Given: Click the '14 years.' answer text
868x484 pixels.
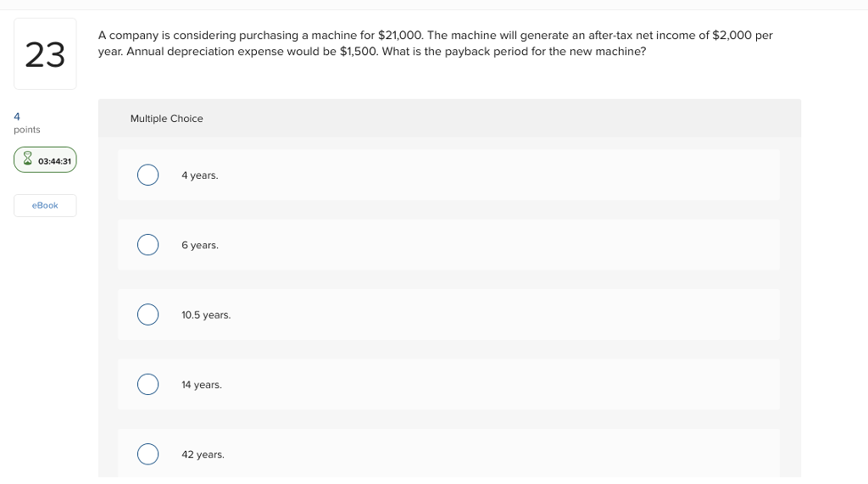Looking at the screenshot, I should (201, 385).
